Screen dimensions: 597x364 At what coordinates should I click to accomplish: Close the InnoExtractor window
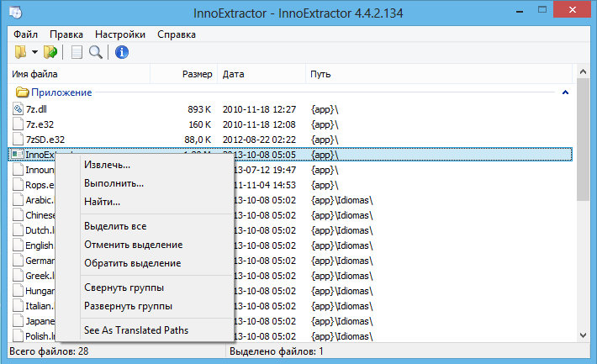573,9
